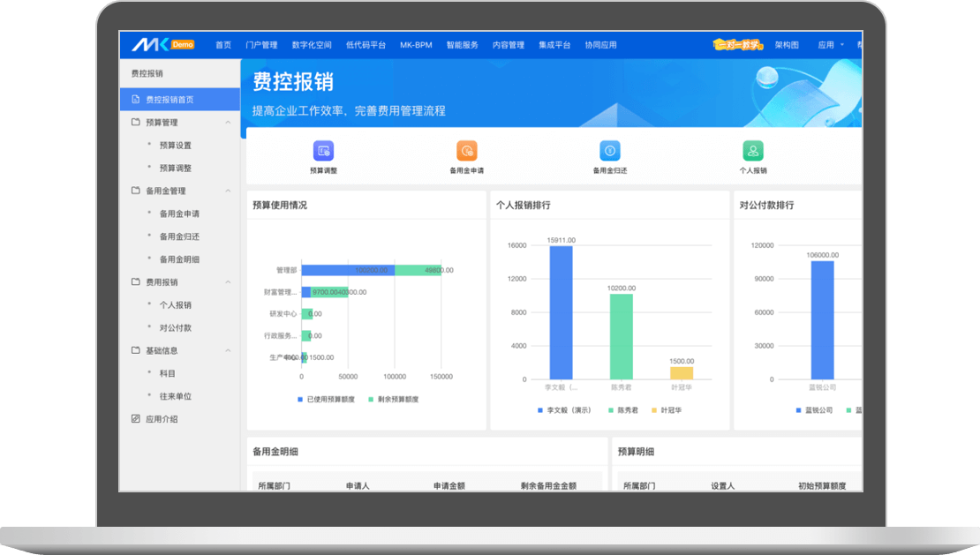Click the 应用介绍 edit icon in sidebar
The image size is (980, 555).
tap(135, 419)
